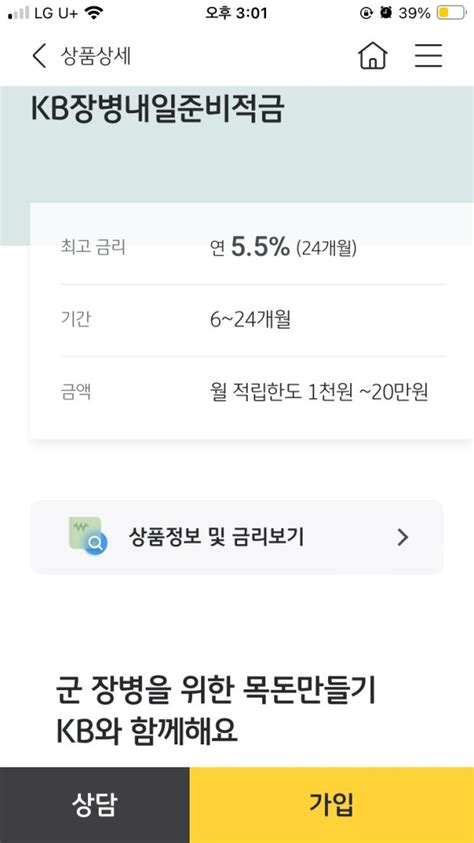
Task: Open 상품정보 및 금리보기 details
Action: [x=237, y=537]
